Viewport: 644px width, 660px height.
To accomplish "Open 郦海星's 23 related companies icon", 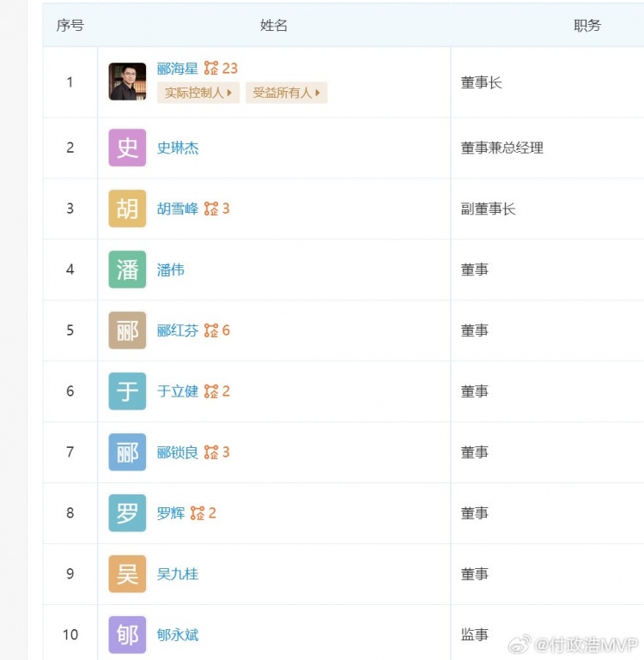I will (222, 68).
